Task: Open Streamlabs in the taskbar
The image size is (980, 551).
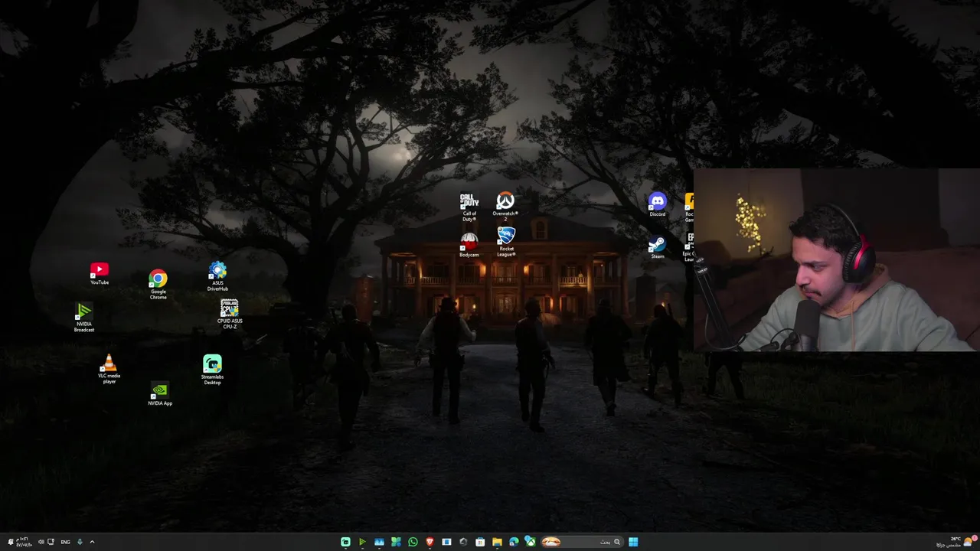Action: coord(345,542)
